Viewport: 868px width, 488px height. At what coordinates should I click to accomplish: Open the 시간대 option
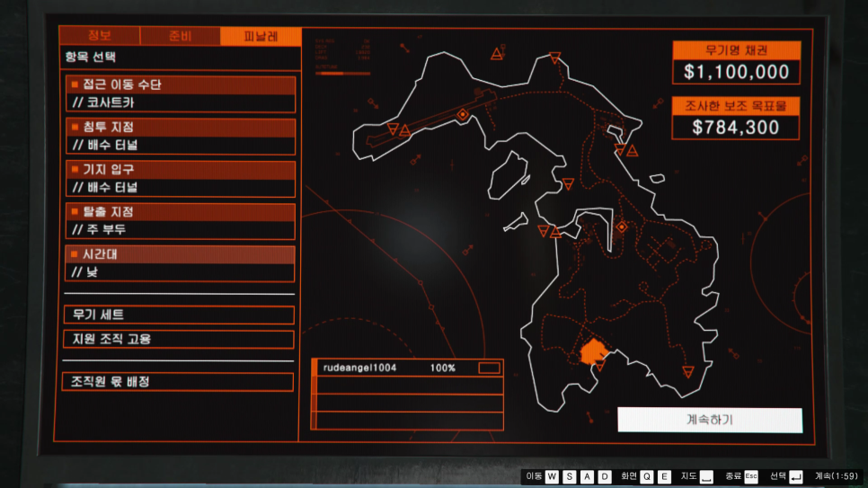181,263
